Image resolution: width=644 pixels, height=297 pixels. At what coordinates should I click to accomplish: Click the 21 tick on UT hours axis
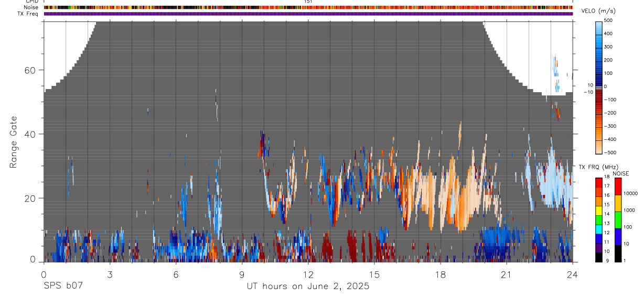click(x=507, y=274)
